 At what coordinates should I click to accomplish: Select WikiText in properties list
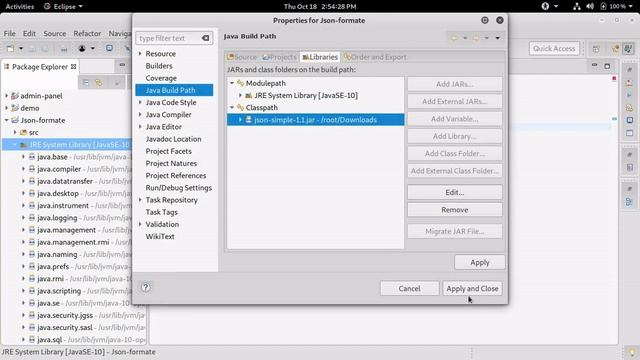(x=160, y=236)
